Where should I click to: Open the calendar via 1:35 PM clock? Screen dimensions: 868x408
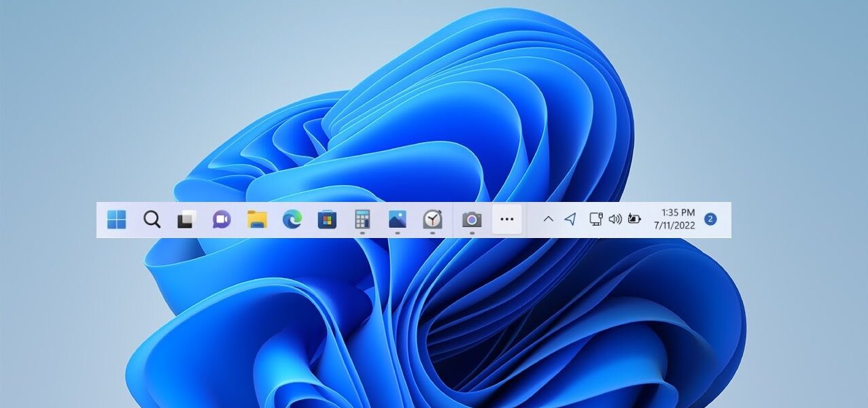[674, 219]
